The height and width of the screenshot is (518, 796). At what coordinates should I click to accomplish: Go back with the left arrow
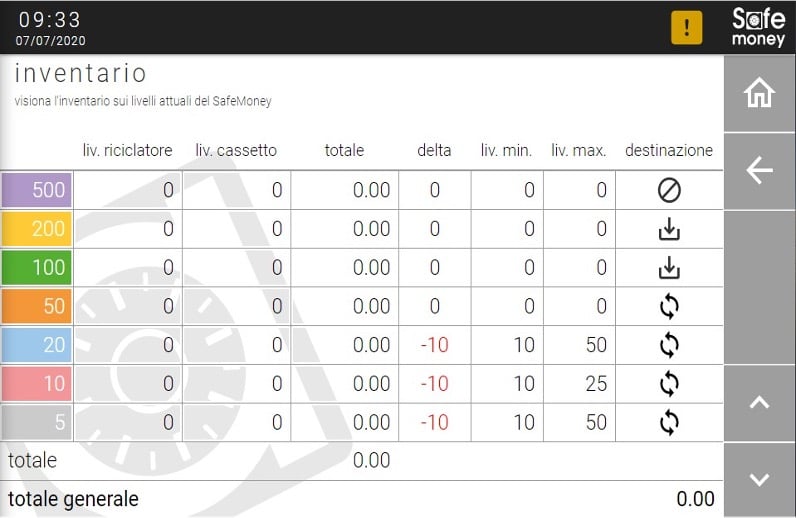click(759, 171)
